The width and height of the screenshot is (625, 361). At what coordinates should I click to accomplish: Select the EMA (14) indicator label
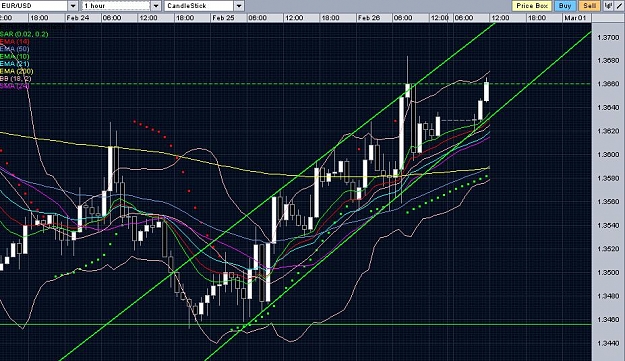[x=15, y=42]
